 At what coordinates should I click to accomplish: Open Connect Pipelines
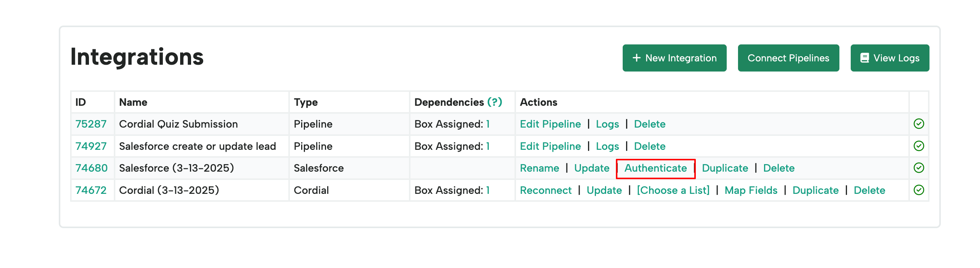tap(788, 58)
